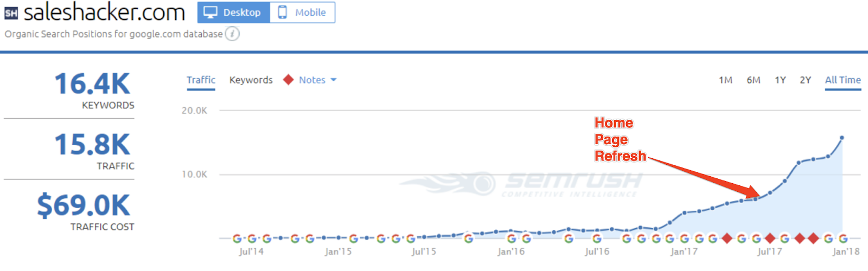Select the Traffic tab
This screenshot has height=271, width=868.
201,80
